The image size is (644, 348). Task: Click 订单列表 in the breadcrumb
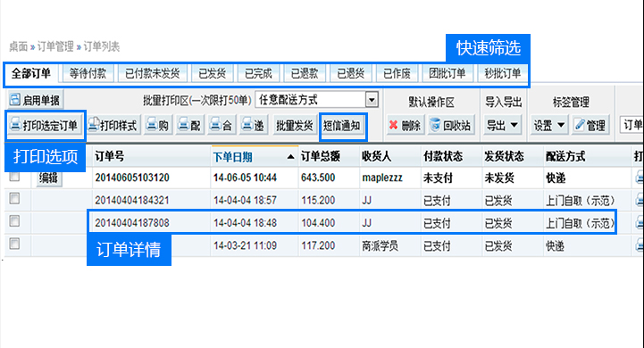coord(102,46)
